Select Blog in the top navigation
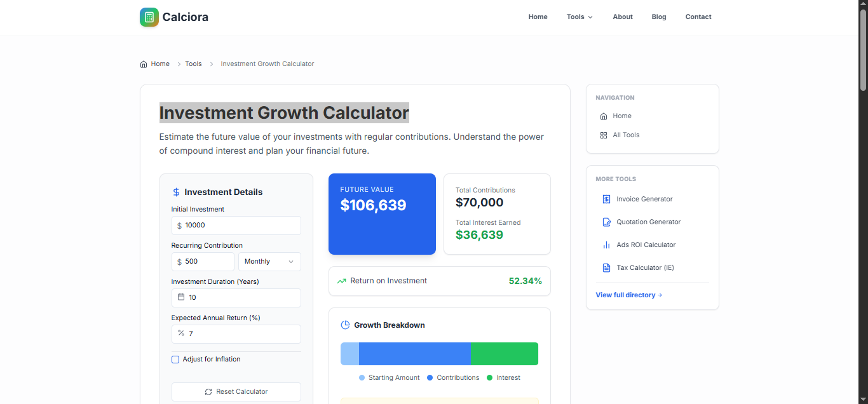 tap(659, 17)
